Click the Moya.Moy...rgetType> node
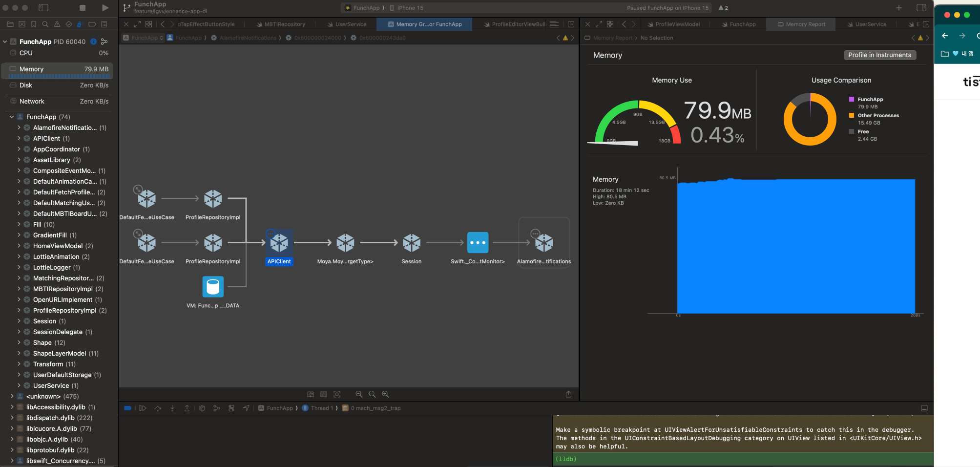Screen dimensions: 980x467 (x=345, y=248)
